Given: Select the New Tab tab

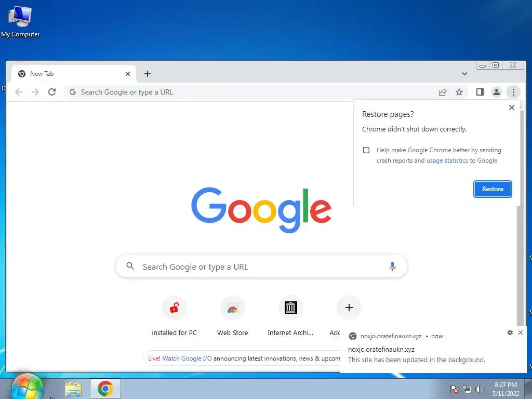Looking at the screenshot, I should point(74,74).
